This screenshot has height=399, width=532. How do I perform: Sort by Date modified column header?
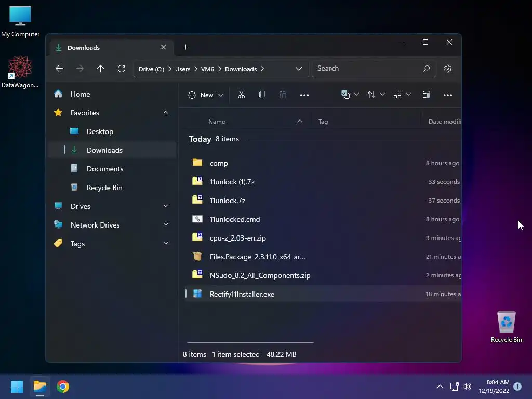click(x=444, y=122)
